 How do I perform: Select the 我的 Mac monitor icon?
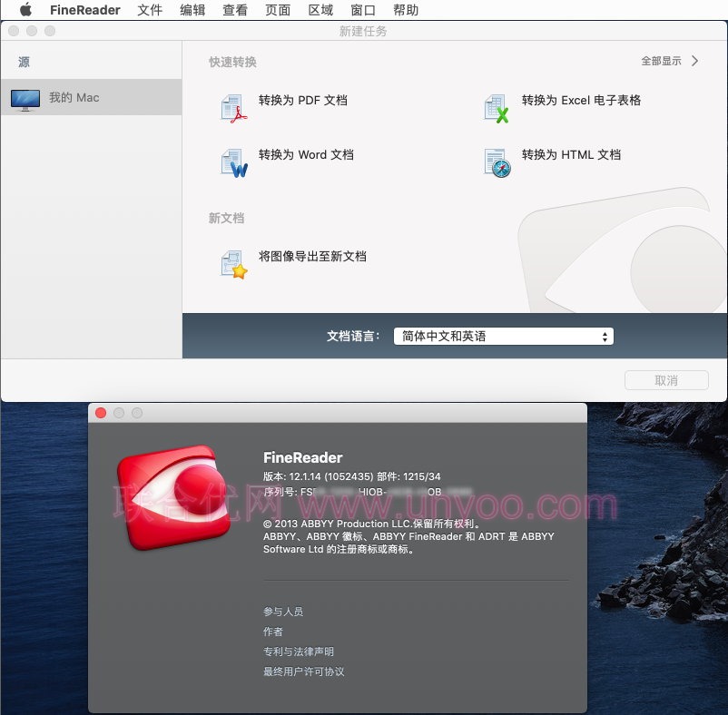pos(25,100)
